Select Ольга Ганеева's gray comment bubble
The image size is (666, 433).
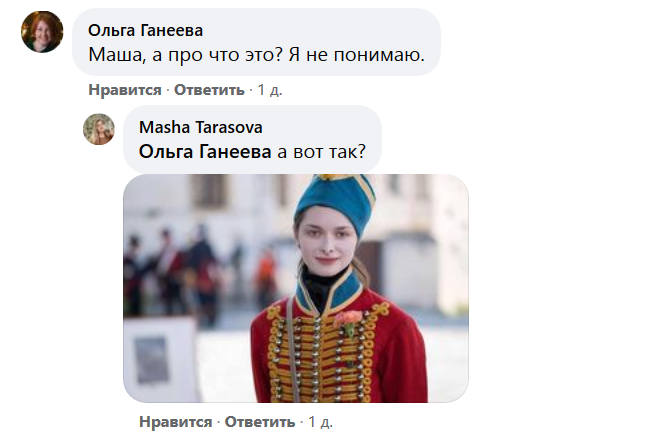pos(257,42)
